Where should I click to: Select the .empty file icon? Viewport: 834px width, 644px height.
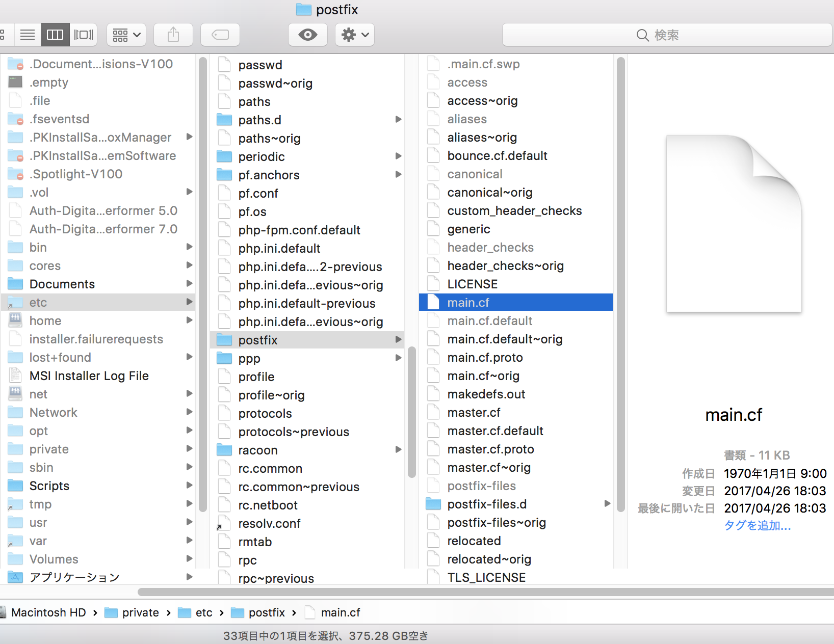point(15,82)
